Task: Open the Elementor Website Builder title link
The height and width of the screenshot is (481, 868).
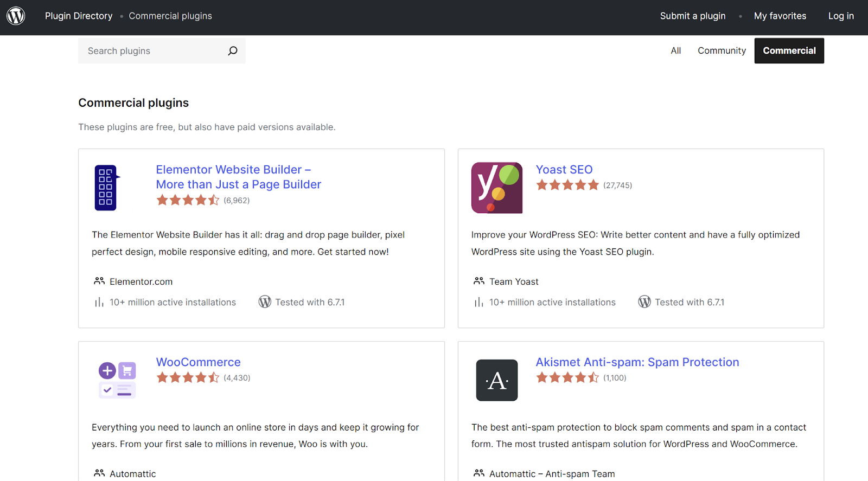Action: click(x=238, y=177)
